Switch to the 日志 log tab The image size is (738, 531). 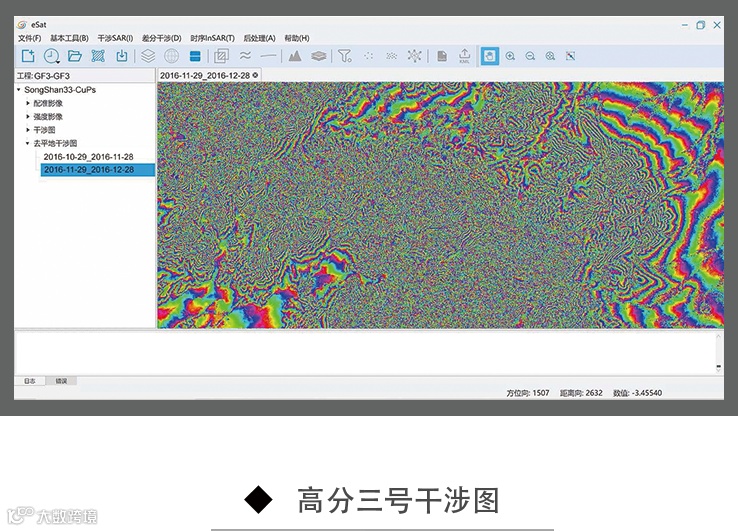(30, 381)
